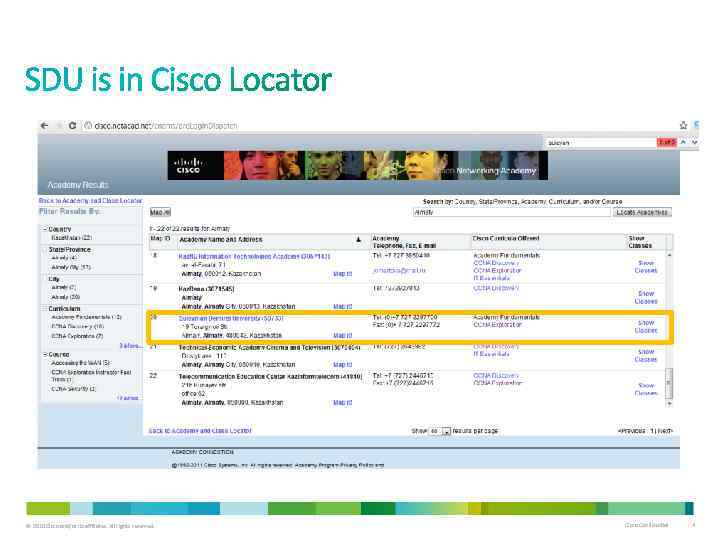Screen dimensions: 720x540
Task: Filter by CCNA Exploration (7) curriculum
Action: coord(77,336)
